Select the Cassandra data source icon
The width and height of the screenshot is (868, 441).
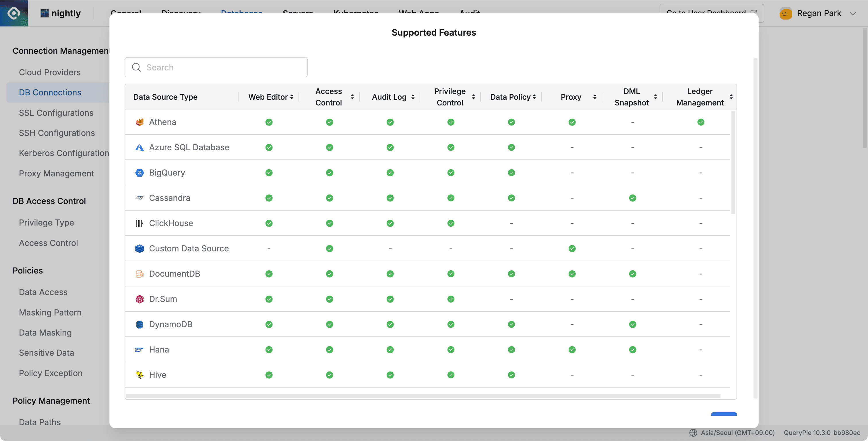point(139,198)
